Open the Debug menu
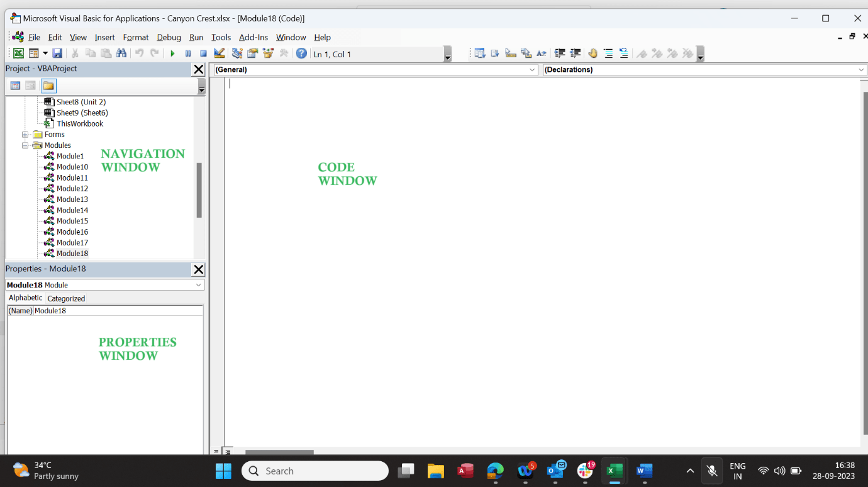Viewport: 868px width, 487px height. coord(169,37)
